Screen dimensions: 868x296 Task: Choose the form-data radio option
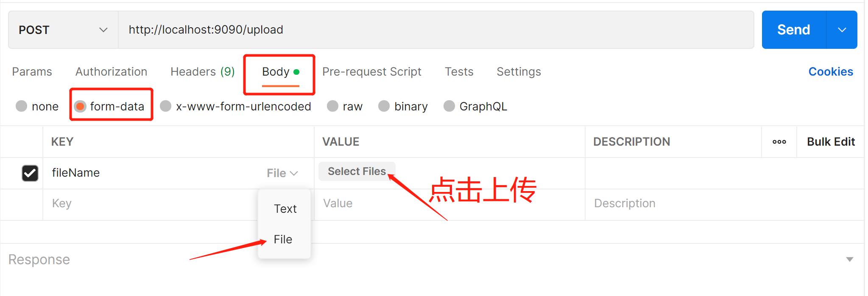tap(80, 106)
